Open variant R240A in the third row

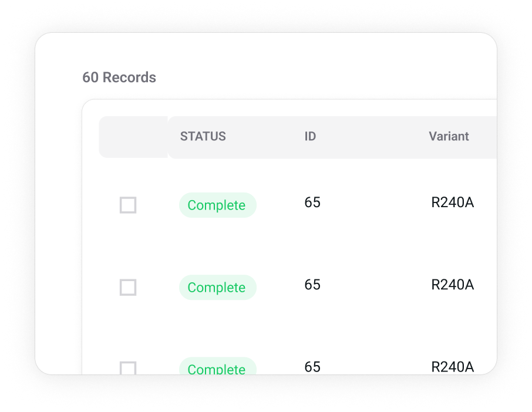[x=452, y=367]
